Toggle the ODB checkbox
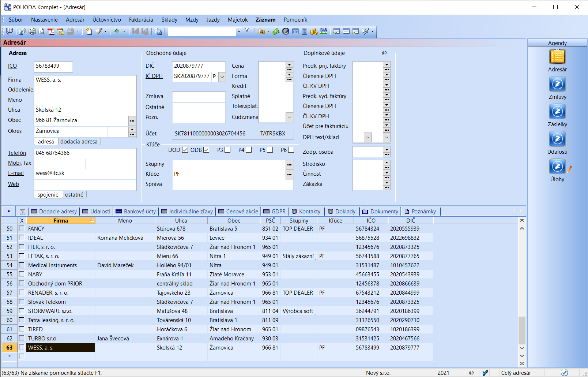The height and width of the screenshot is (377, 588). pos(206,150)
